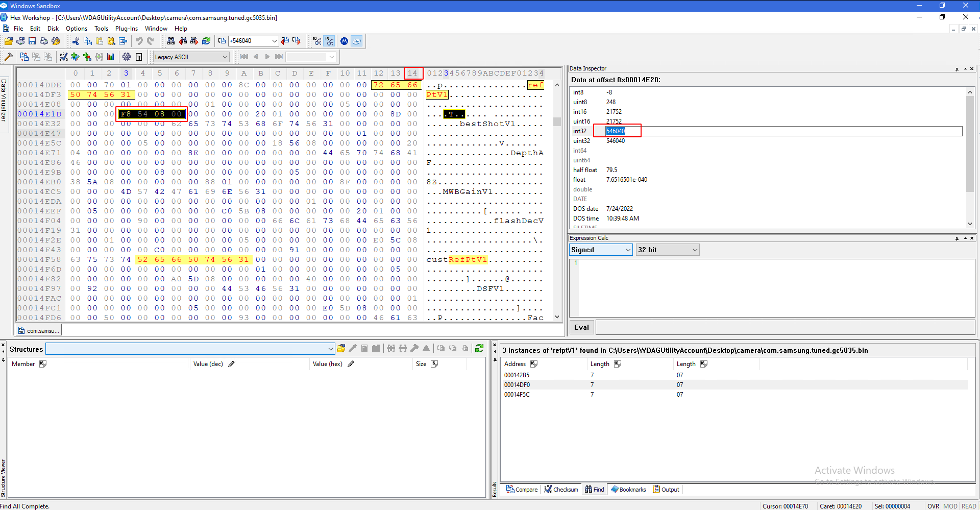Click the gear settings icon in second toolbar
The image size is (980, 510).
tap(127, 57)
